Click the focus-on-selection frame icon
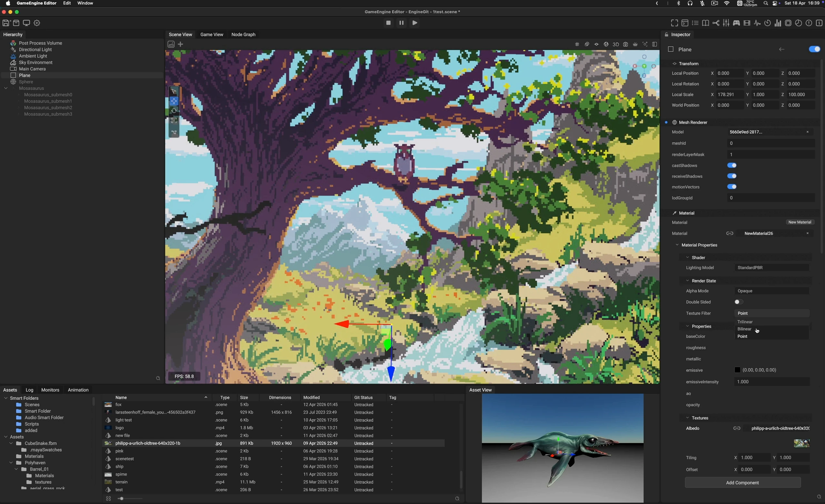Viewport: 825px width, 504px height. pos(645,44)
